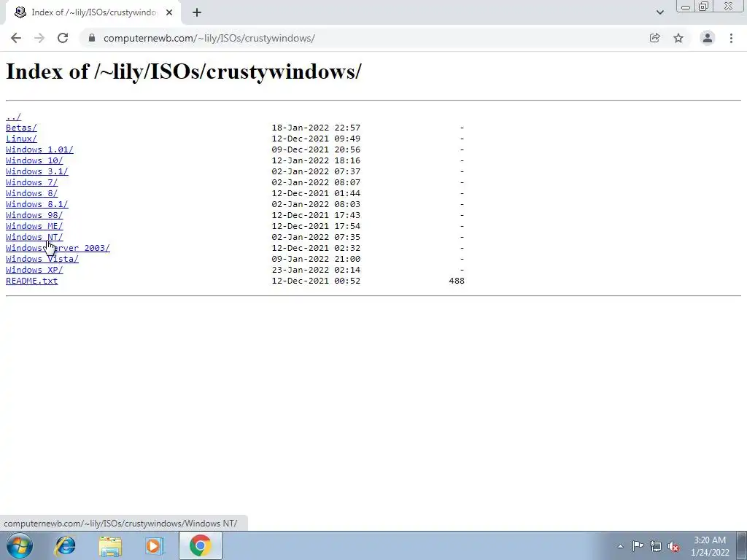This screenshot has width=747, height=560.
Task: Open the Chrome three-dot menu
Action: coord(731,38)
